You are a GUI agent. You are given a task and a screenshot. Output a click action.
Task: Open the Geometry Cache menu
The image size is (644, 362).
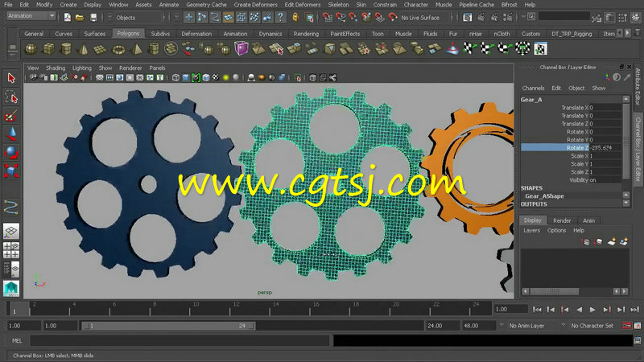pyautogui.click(x=206, y=5)
